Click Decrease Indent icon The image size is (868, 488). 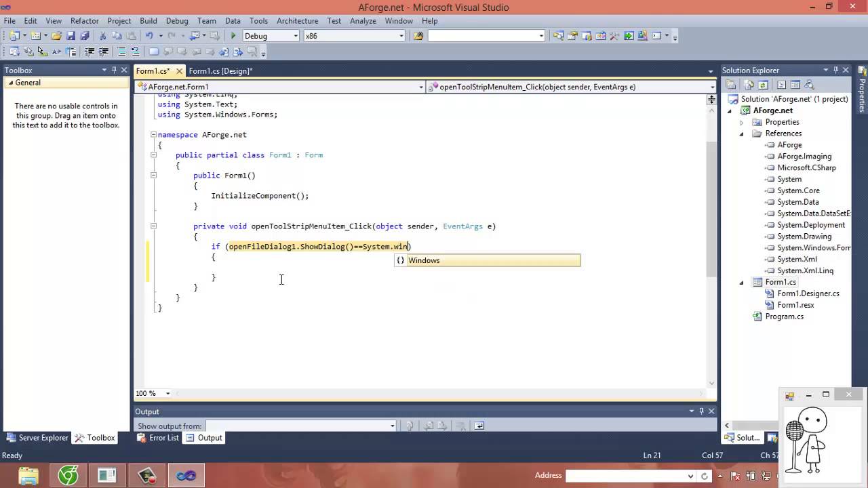click(x=89, y=52)
